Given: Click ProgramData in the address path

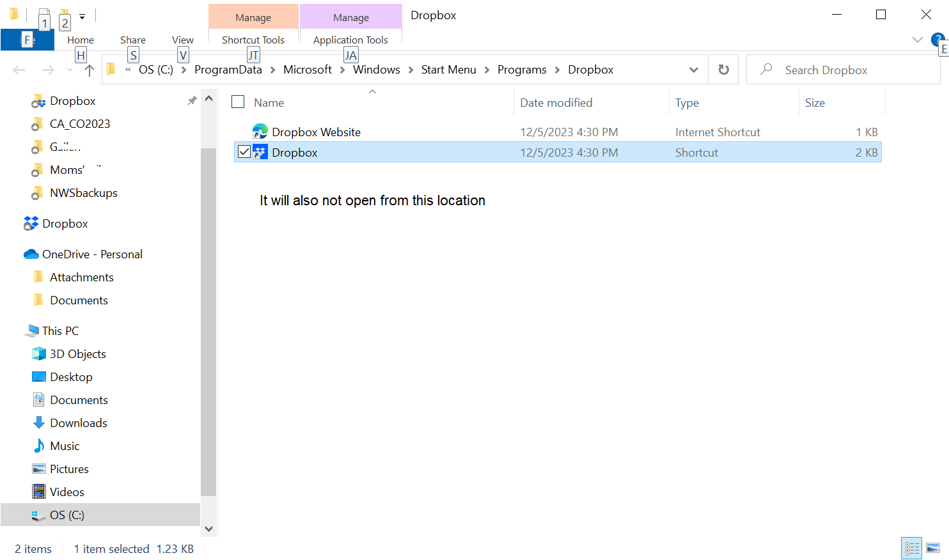Looking at the screenshot, I should 228,70.
